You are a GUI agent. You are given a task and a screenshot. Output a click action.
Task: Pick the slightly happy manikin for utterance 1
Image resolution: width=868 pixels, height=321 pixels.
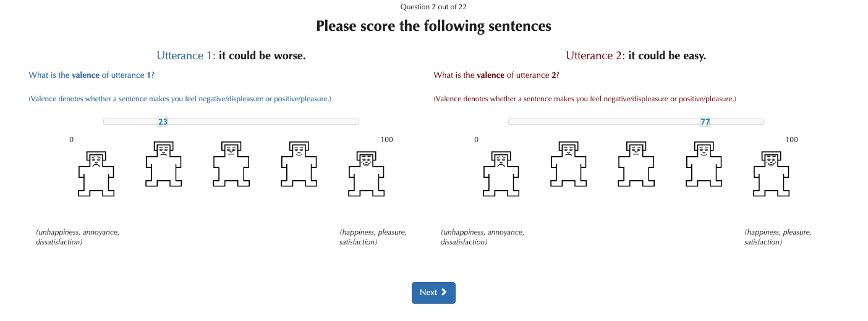tap(299, 164)
